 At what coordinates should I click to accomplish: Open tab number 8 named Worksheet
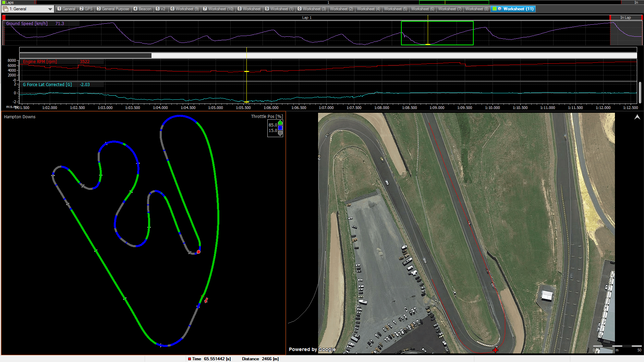click(249, 9)
